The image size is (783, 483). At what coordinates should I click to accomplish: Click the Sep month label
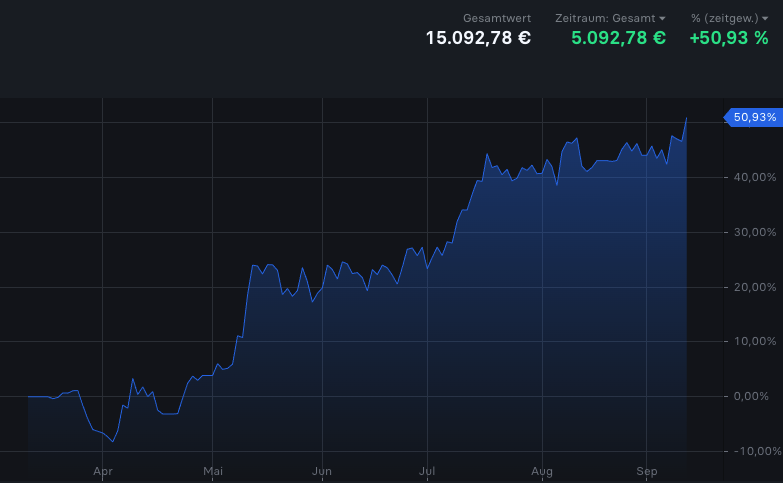[x=647, y=471]
